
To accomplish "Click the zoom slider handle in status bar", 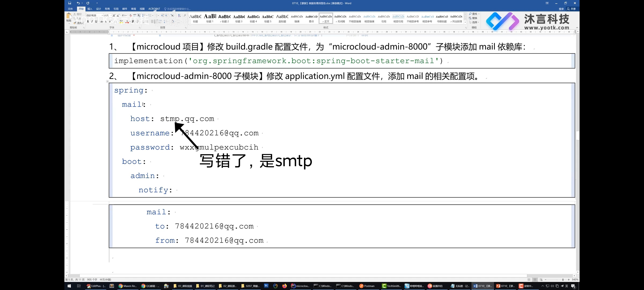I will pos(563,280).
